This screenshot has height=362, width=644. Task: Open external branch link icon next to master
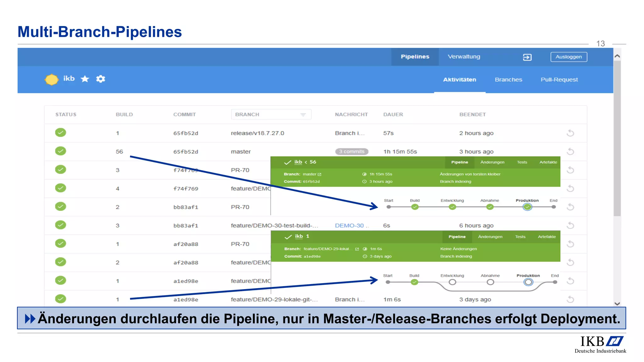coord(319,174)
